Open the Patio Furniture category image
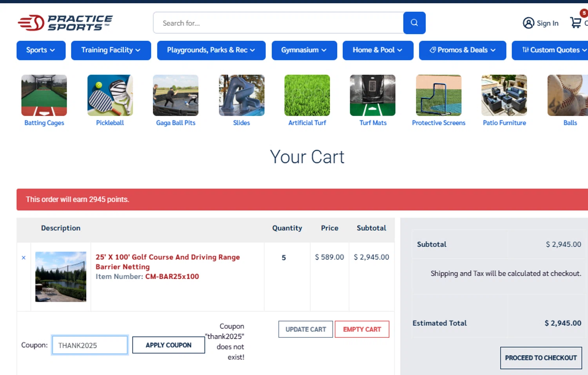Viewport: 588px width, 375px height. click(x=504, y=95)
